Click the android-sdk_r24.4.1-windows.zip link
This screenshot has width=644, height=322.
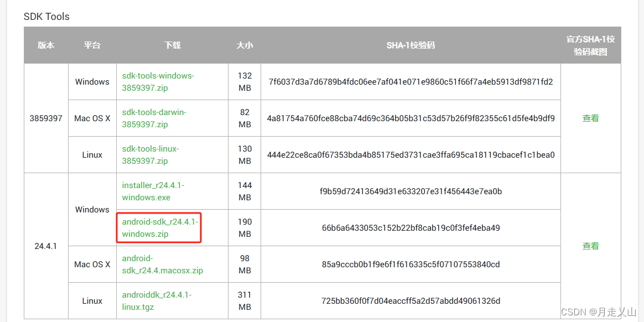(160, 227)
